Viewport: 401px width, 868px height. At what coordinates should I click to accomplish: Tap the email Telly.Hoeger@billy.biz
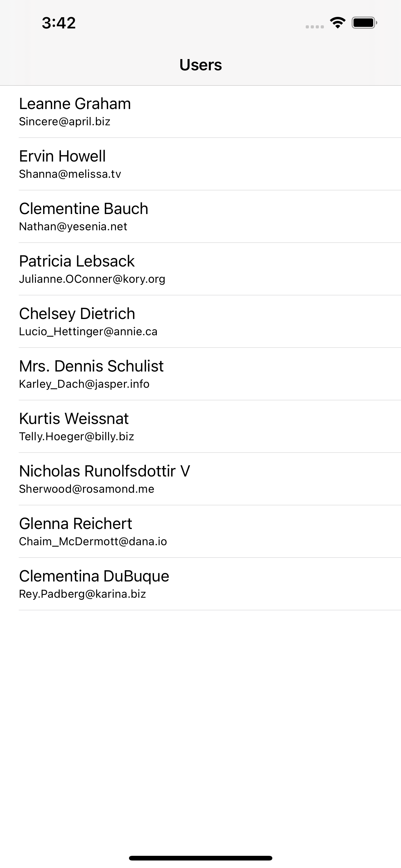[77, 437]
